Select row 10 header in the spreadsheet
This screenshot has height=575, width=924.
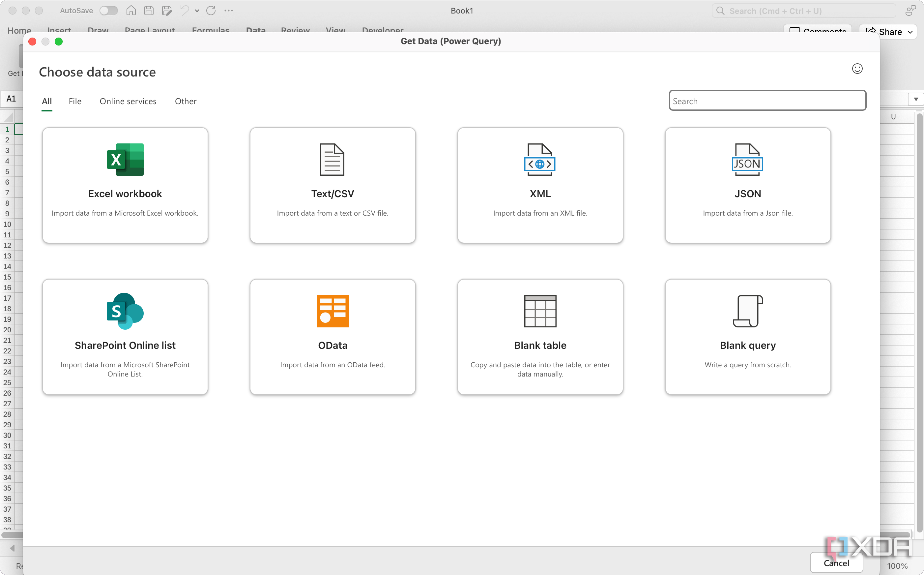click(7, 225)
